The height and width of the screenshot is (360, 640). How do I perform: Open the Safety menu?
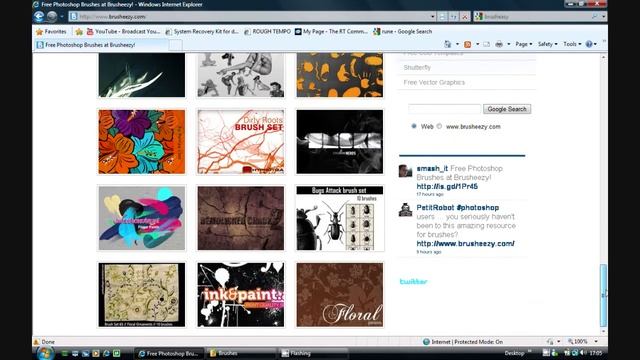point(547,44)
